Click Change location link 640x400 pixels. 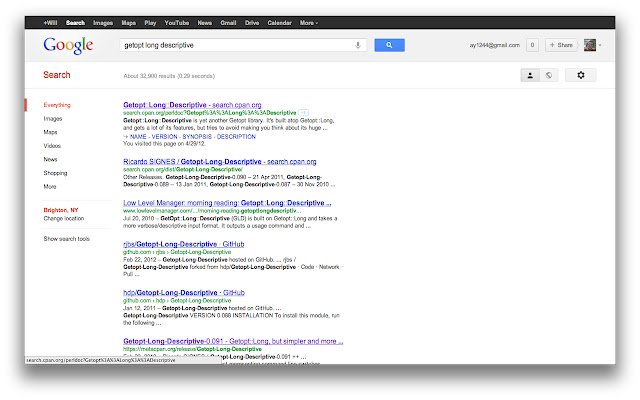tap(64, 218)
